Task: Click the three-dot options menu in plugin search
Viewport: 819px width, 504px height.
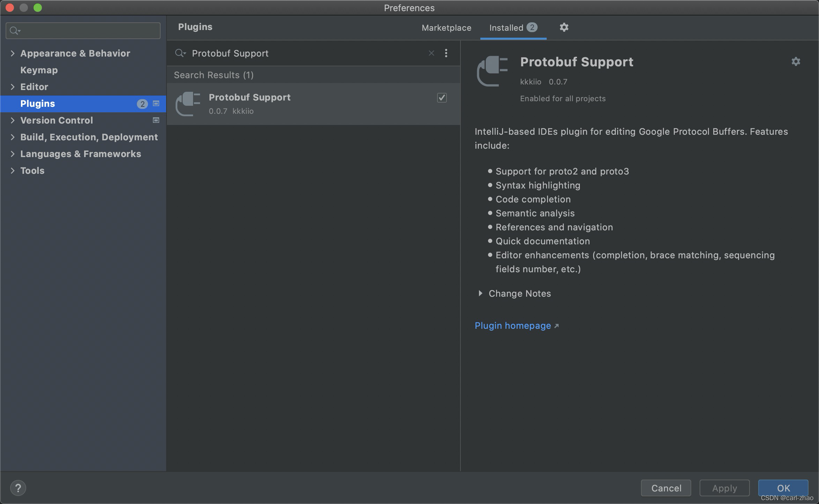Action: click(446, 53)
